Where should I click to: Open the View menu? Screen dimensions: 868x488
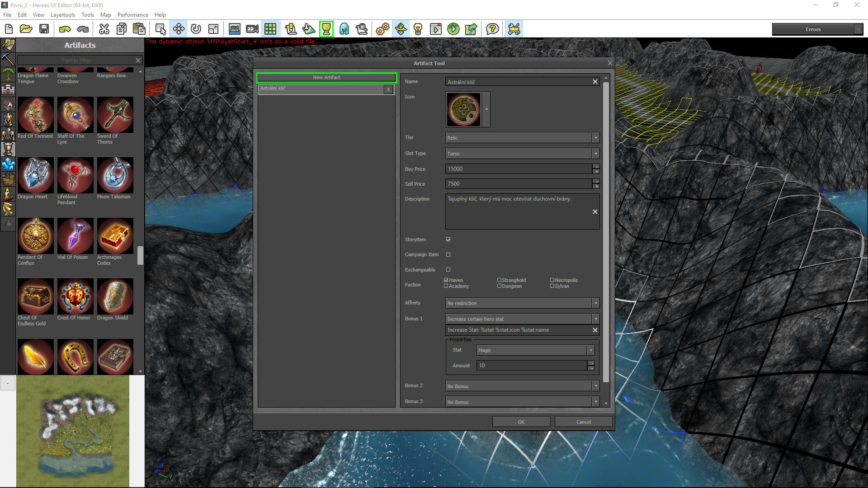38,15
